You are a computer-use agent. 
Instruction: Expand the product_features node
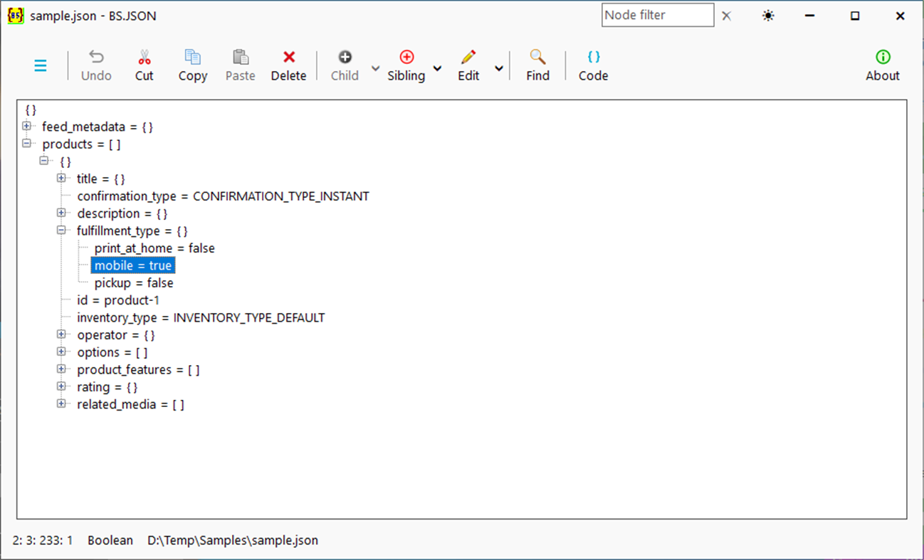pos(61,369)
